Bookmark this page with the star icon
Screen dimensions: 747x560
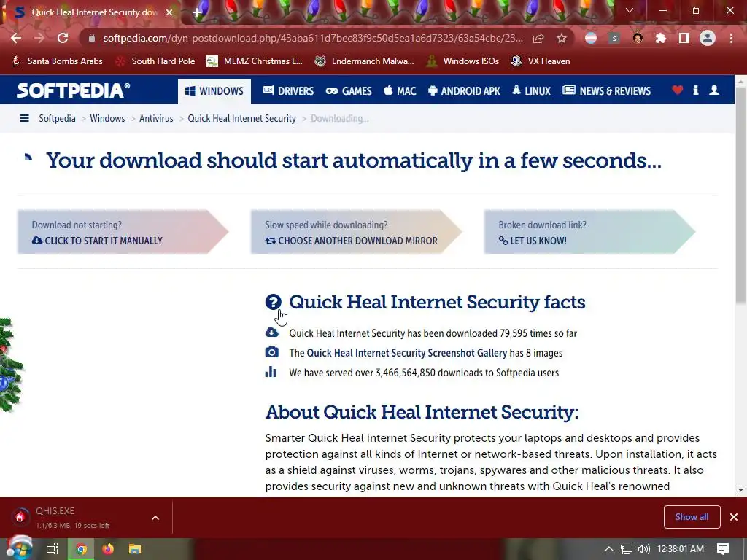click(x=562, y=38)
